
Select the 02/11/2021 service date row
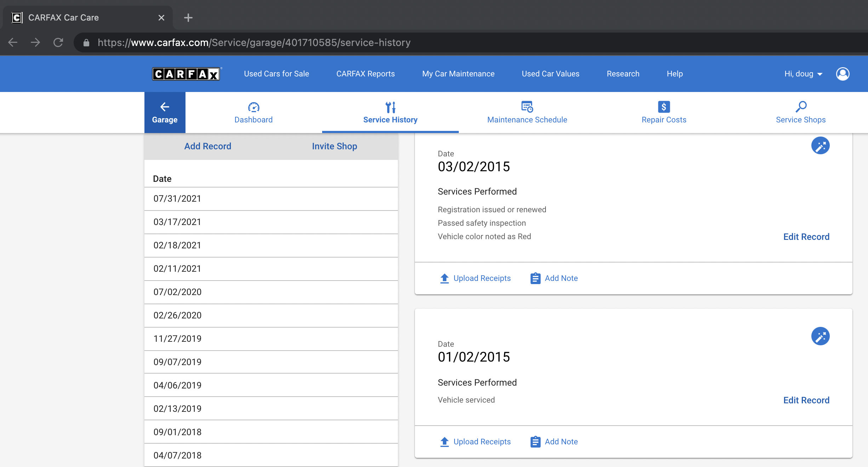(271, 269)
